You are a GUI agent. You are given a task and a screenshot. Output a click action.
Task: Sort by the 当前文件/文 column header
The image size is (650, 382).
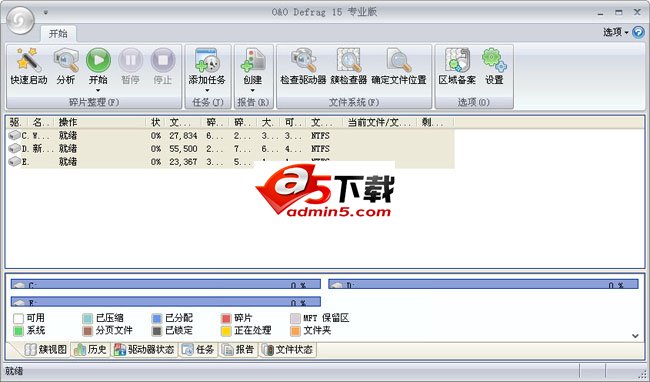point(379,122)
